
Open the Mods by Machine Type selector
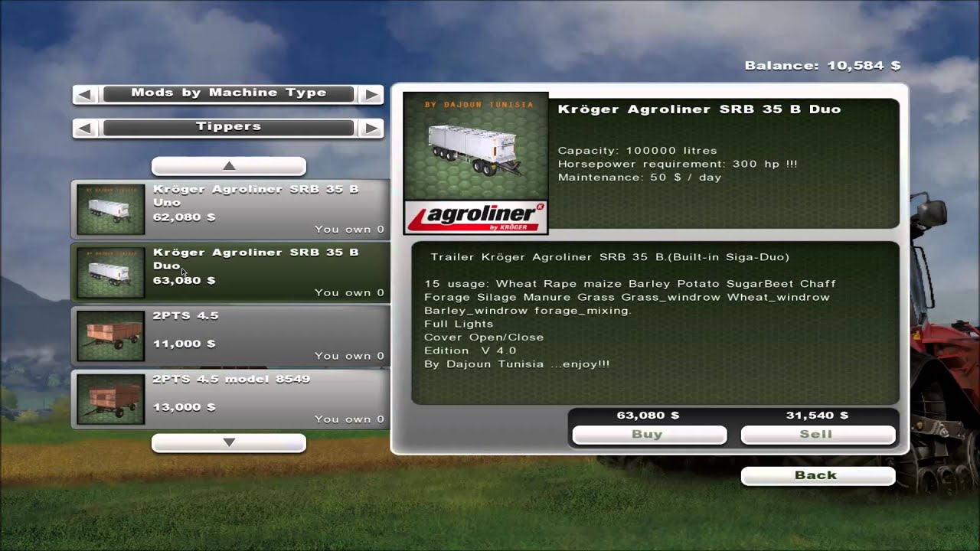tap(228, 93)
